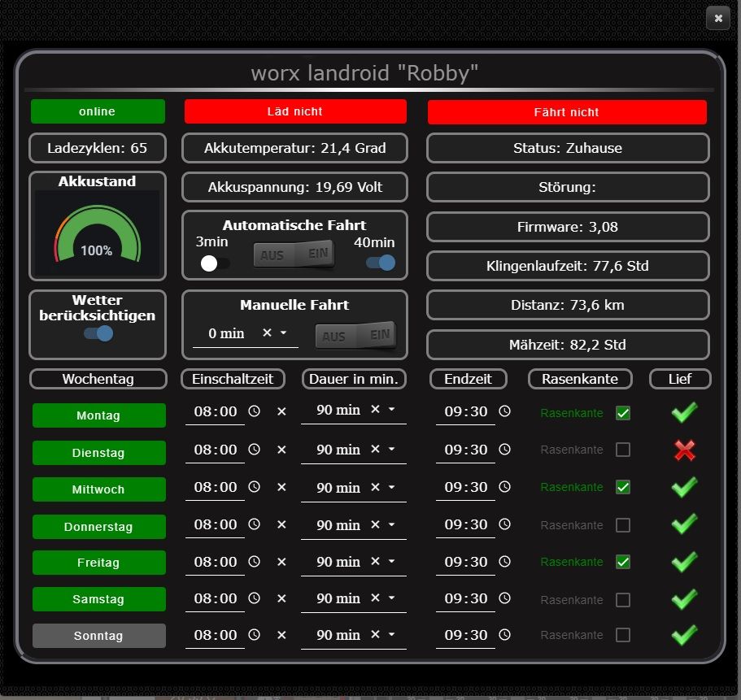Toggle the Samstag weekday button
The height and width of the screenshot is (700, 741).
(x=98, y=599)
